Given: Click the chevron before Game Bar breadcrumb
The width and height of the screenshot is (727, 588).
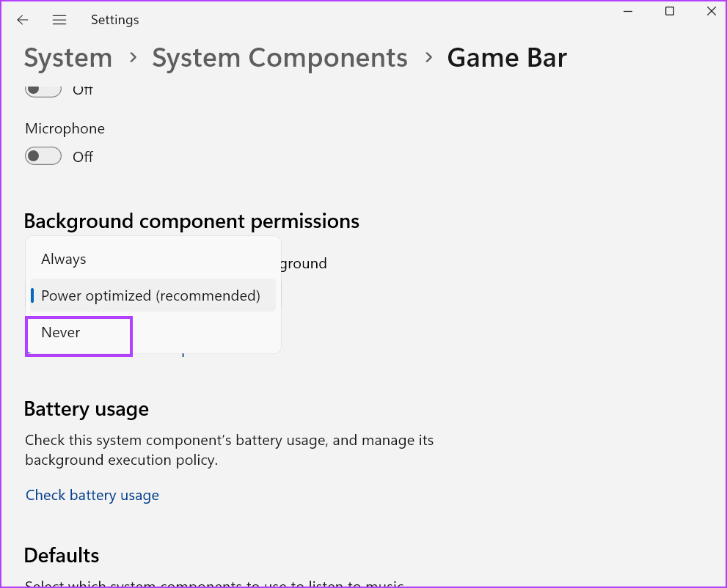Looking at the screenshot, I should pos(429,57).
